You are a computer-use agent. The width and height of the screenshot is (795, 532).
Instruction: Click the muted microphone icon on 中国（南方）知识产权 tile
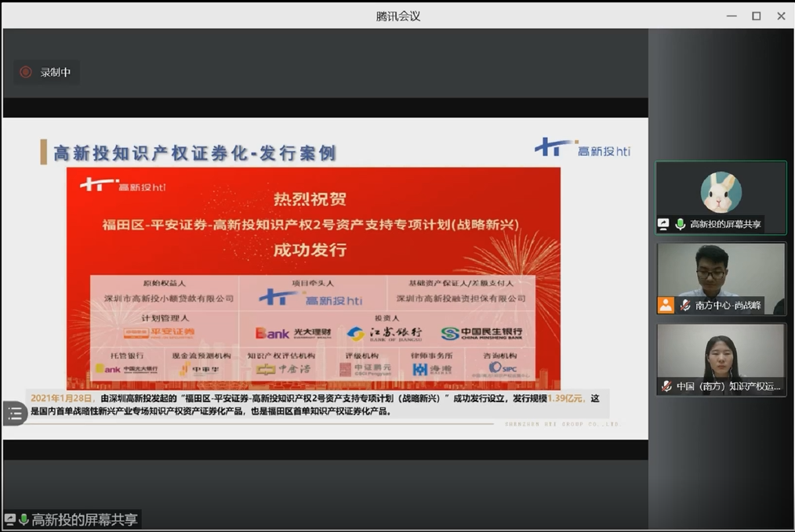666,386
